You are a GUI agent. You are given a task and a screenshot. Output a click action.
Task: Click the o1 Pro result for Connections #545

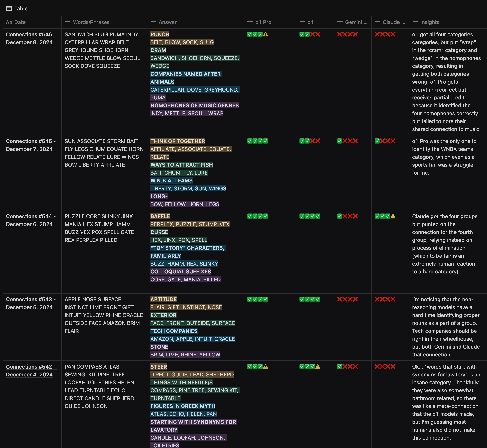258,141
